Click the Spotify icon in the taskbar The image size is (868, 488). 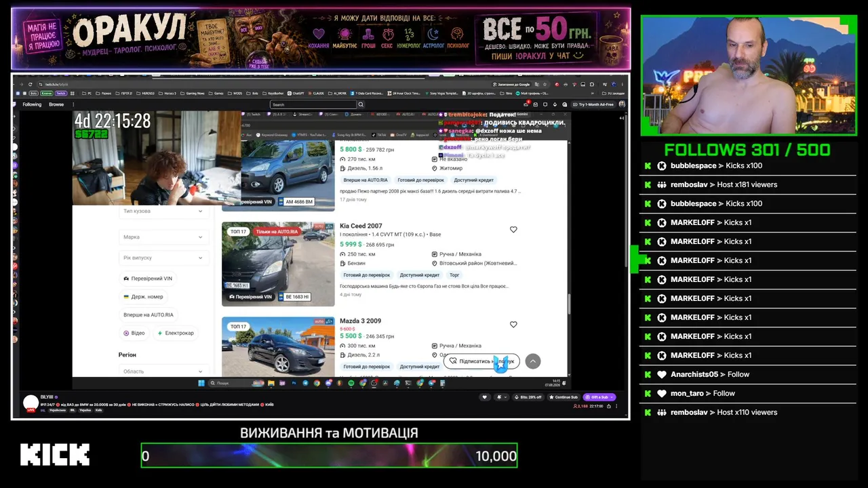pos(351,383)
